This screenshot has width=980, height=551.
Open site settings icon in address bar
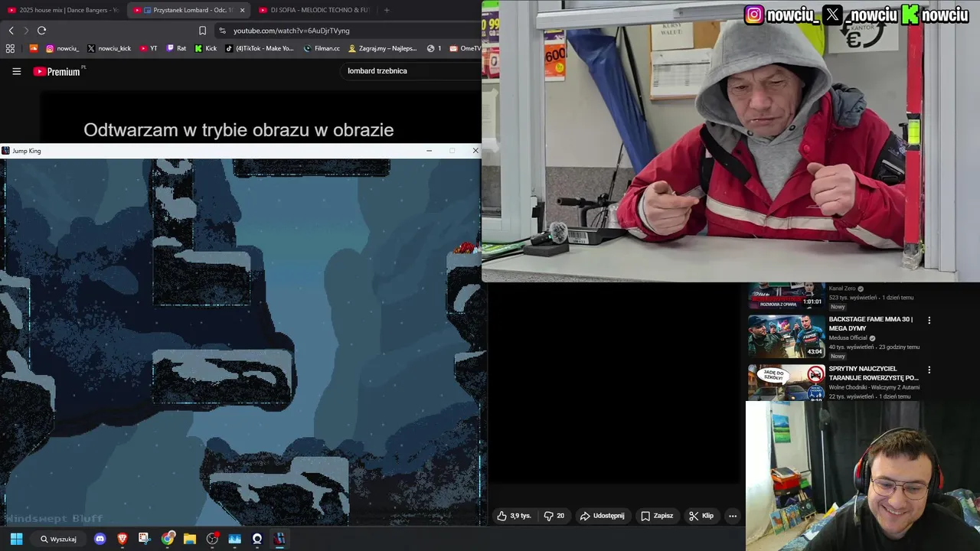coord(222,31)
